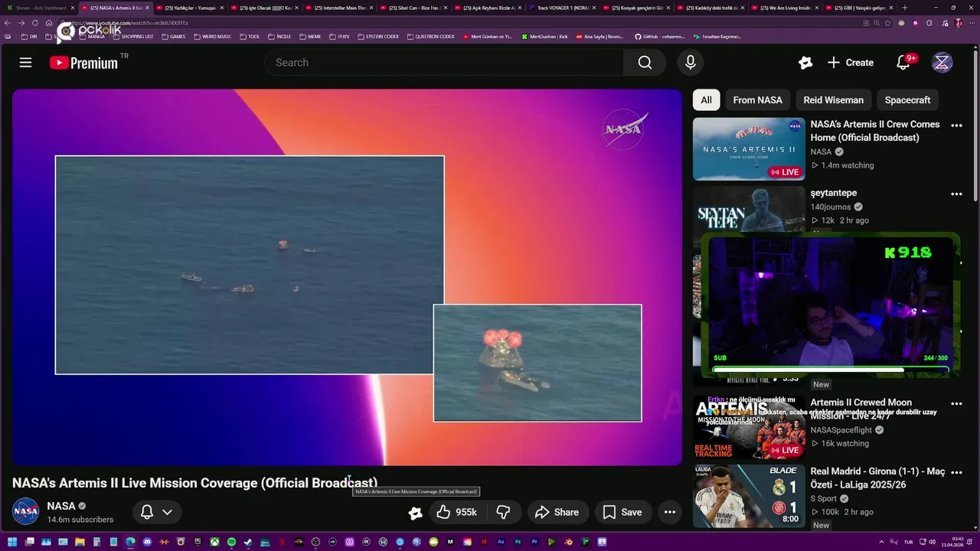Toggle the subscription notification bell
This screenshot has width=980, height=551.
click(x=147, y=512)
